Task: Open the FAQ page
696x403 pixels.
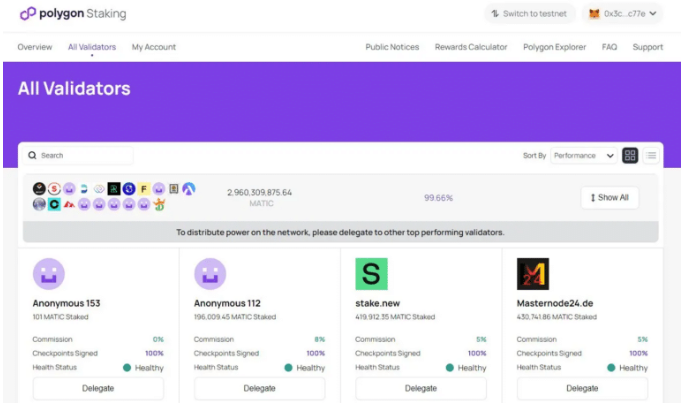Action: click(x=609, y=47)
